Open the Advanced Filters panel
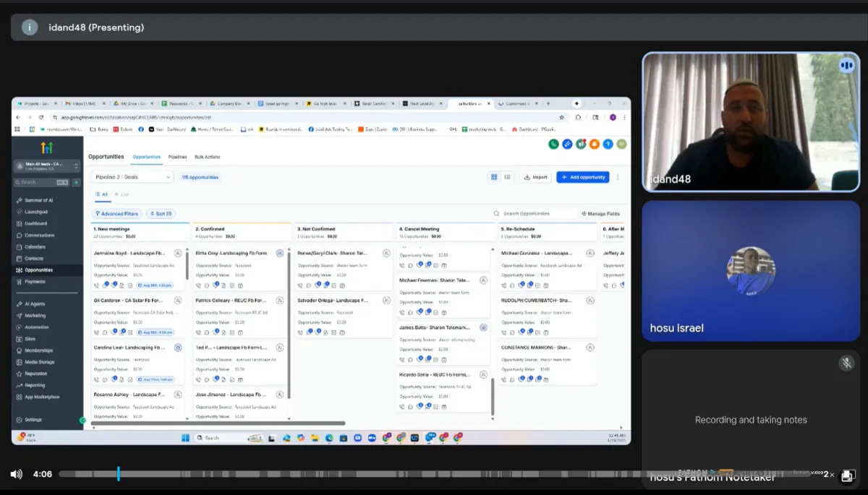This screenshot has height=495, width=868. pos(116,214)
